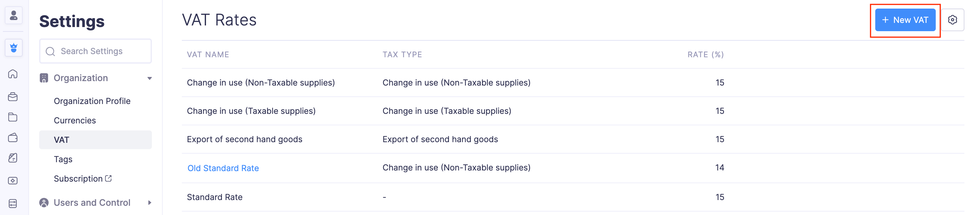Open the banking card icon in the sidebar

point(13,203)
